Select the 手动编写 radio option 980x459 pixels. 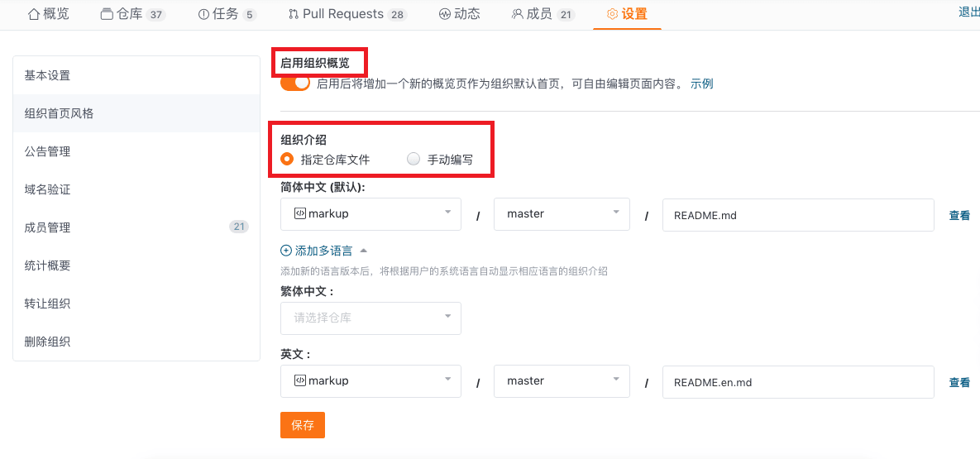[x=414, y=159]
